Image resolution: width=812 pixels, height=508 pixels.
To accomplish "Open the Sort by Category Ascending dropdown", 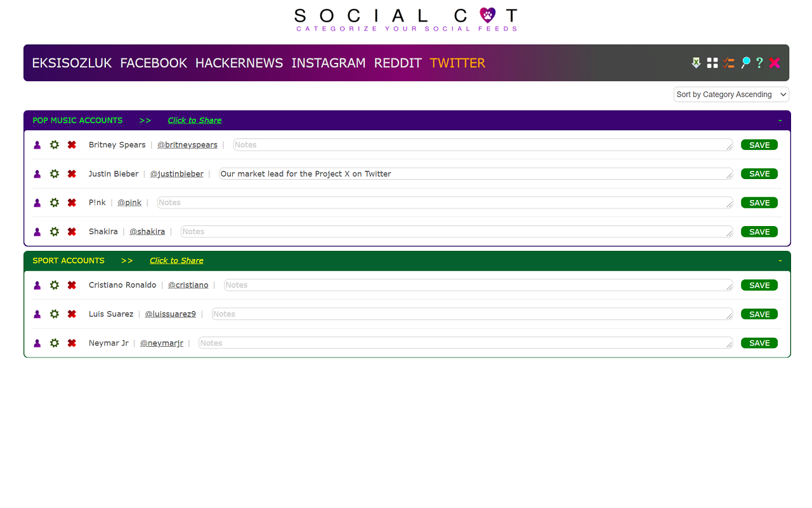I will [x=731, y=95].
